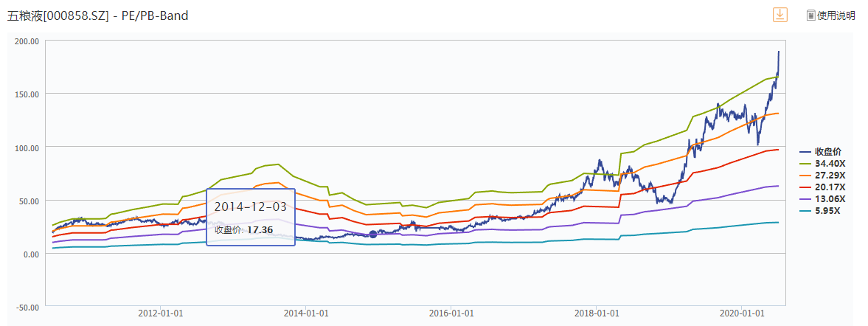This screenshot has width=868, height=326.
Task: Select the 2014-01-01 date axis label
Action: coord(305,313)
